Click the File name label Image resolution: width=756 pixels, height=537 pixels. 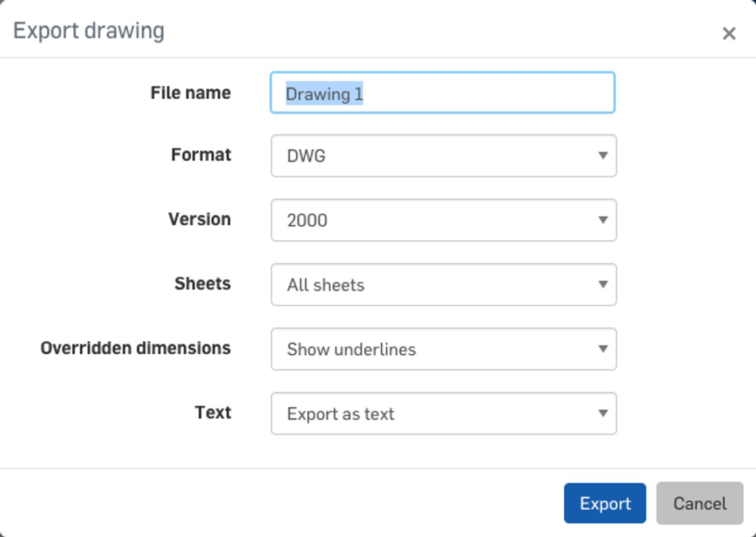[190, 93]
